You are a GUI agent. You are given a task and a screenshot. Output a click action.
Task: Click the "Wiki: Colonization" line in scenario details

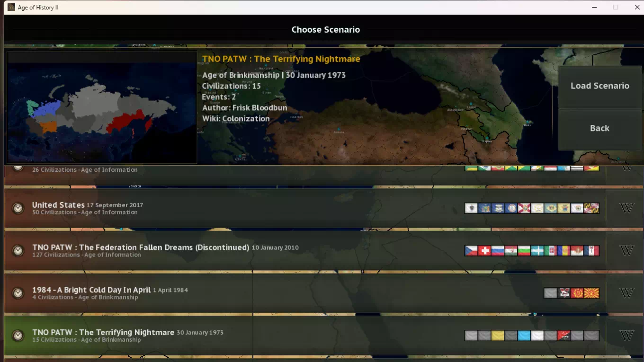[236, 118]
